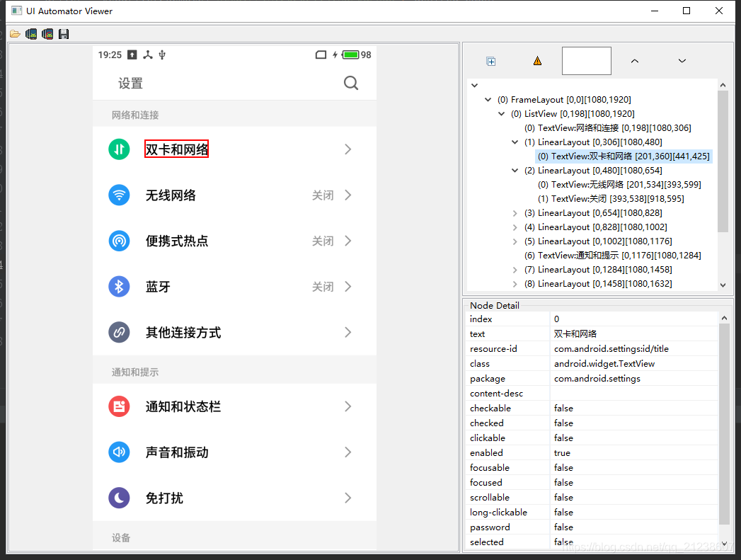Click the sound and vibration speaker icon

[119, 452]
